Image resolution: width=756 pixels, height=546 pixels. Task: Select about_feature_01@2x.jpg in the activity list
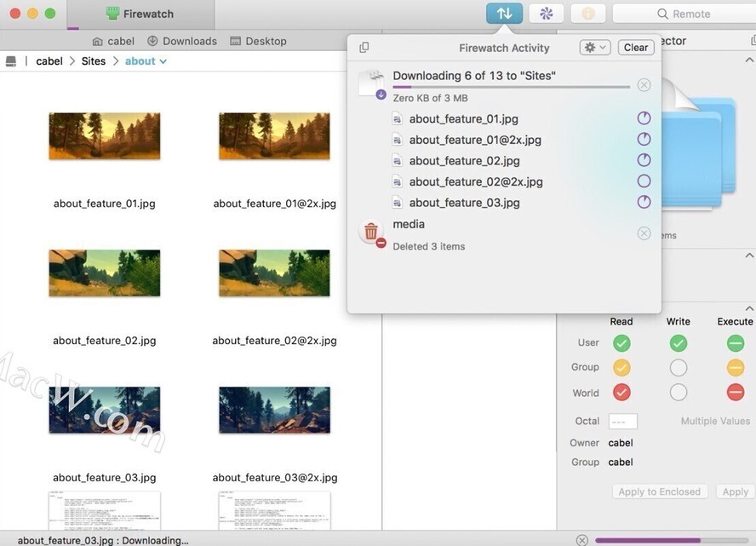click(x=475, y=140)
